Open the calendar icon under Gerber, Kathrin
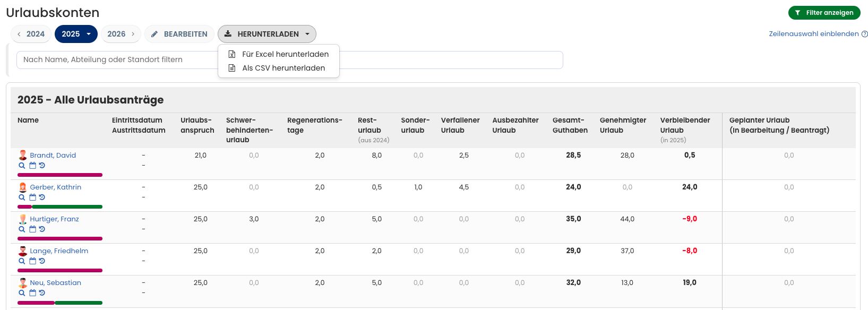The width and height of the screenshot is (868, 310). click(x=32, y=197)
